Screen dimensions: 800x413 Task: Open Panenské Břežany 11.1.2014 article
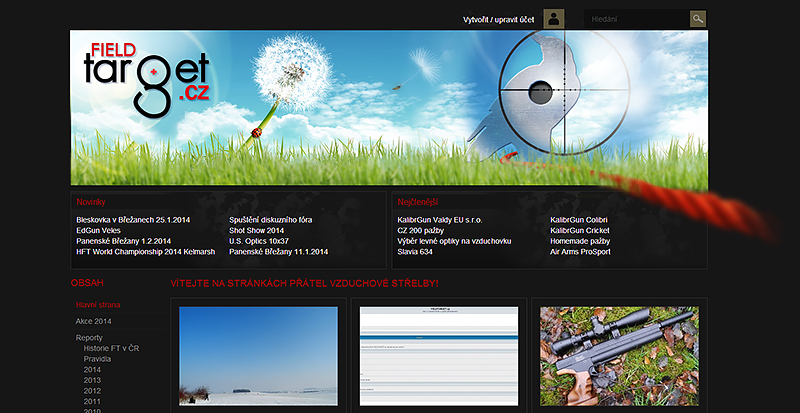279,252
